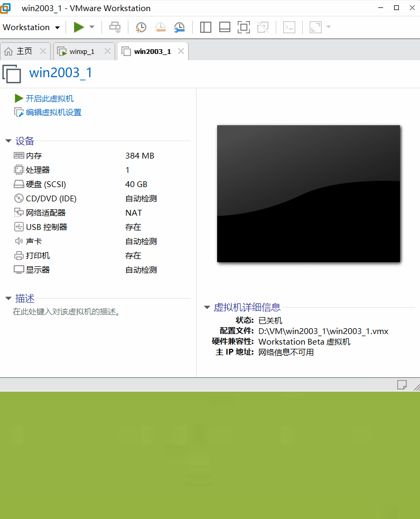Click the 已关机 status value
Image resolution: width=420 pixels, height=519 pixels.
[270, 320]
